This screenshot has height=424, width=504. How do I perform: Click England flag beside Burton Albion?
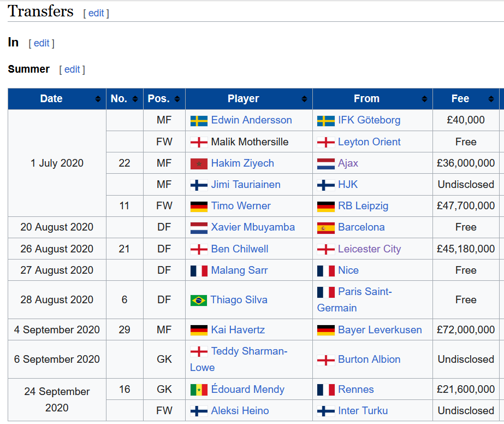(x=325, y=360)
